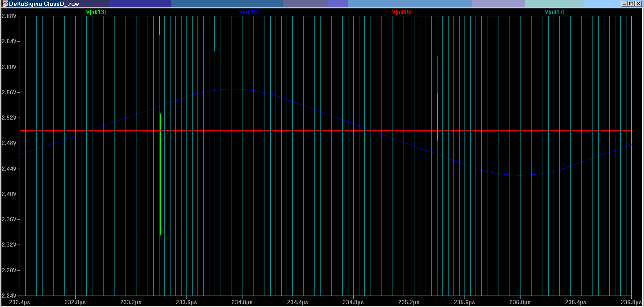Click the 235.2µs time axis label
The height and width of the screenshot is (307, 644).
409,302
